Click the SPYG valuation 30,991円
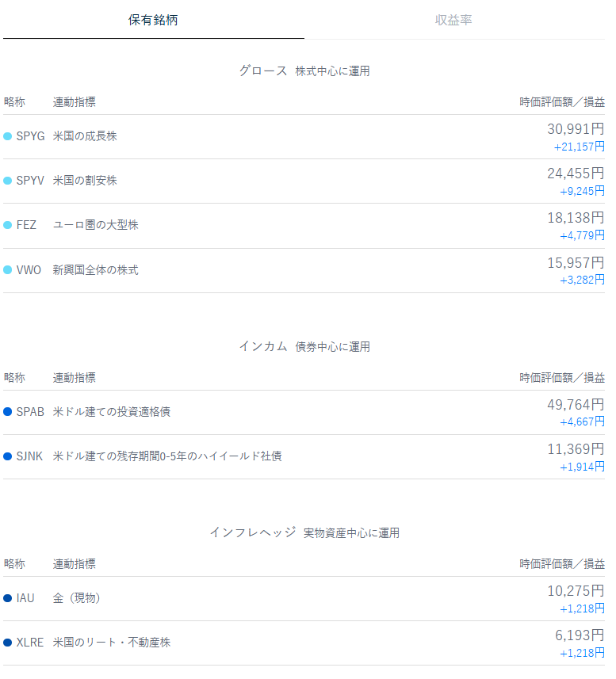616x679 pixels. pyautogui.click(x=575, y=129)
